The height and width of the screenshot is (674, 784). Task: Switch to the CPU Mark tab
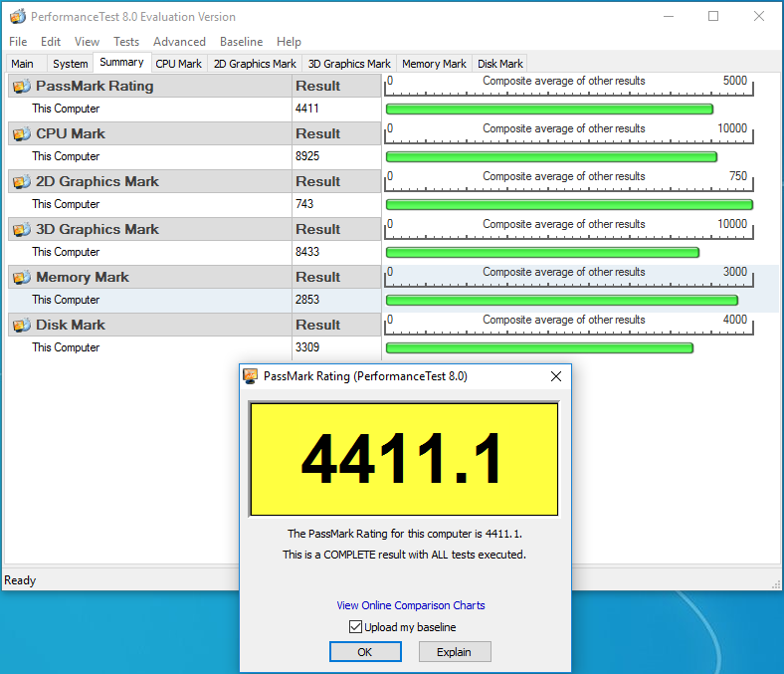pos(178,64)
